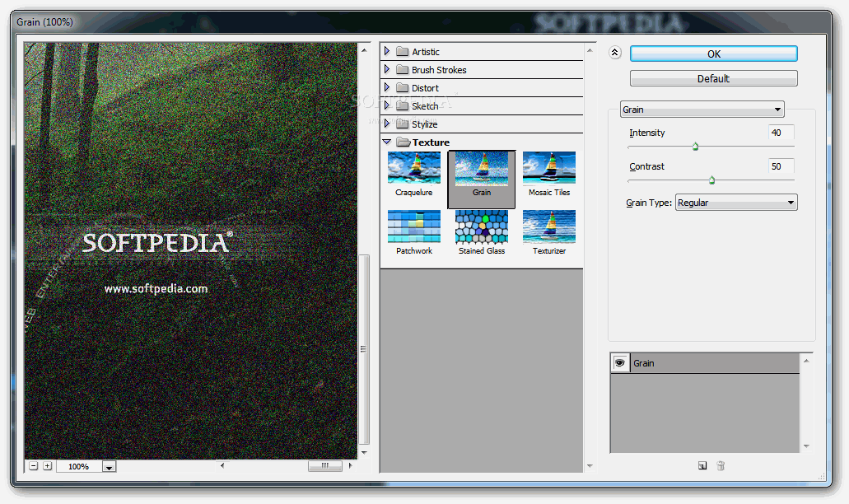This screenshot has height=504, width=849.
Task: Click the preview horizontal scroll right arrow
Action: point(351,465)
